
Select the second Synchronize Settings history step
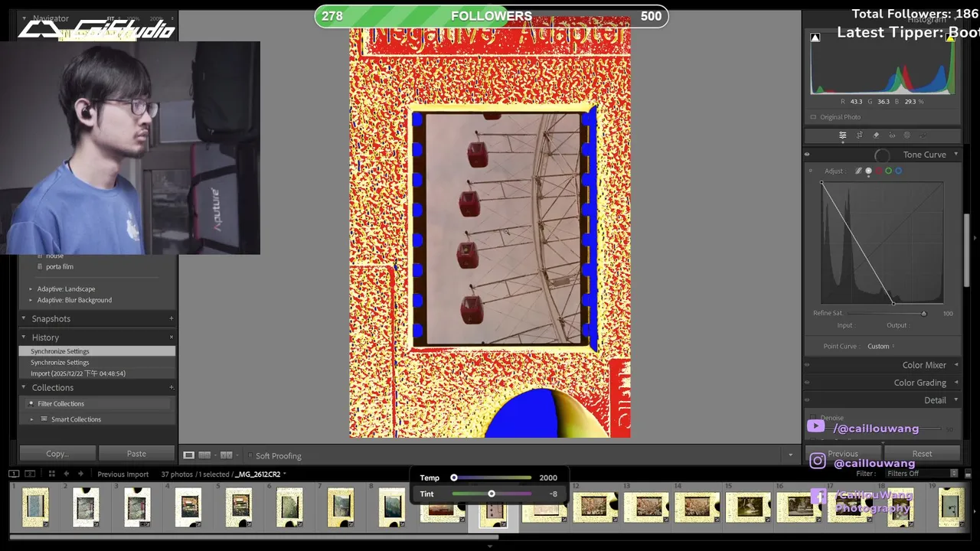97,362
